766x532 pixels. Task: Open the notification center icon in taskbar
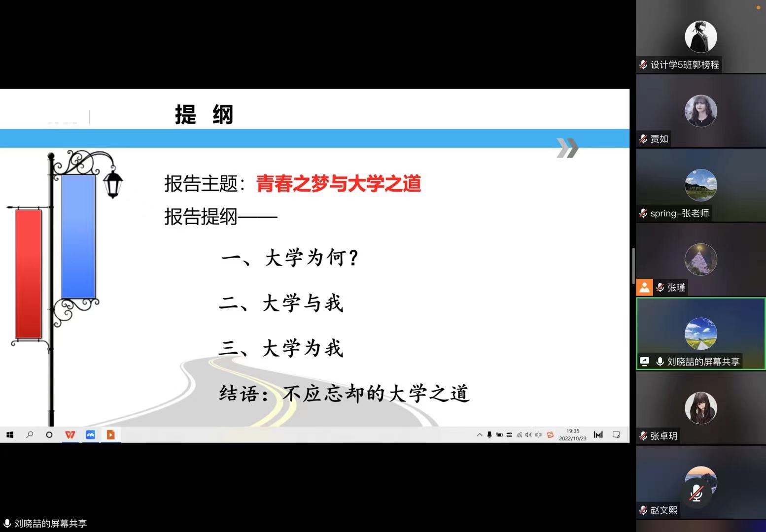coord(616,434)
